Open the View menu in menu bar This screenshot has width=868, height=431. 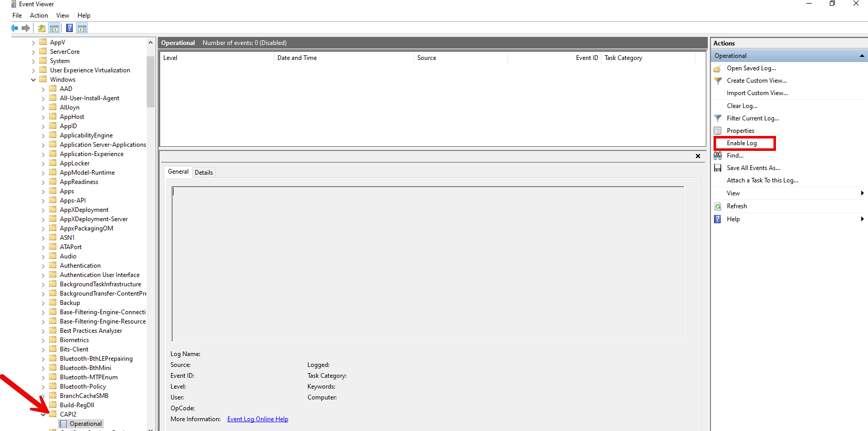click(63, 16)
